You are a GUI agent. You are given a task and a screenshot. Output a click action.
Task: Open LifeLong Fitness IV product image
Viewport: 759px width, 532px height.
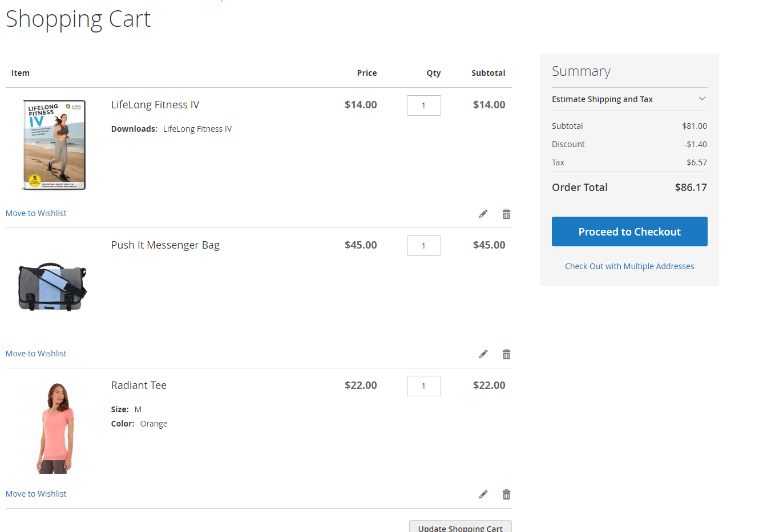pos(54,145)
